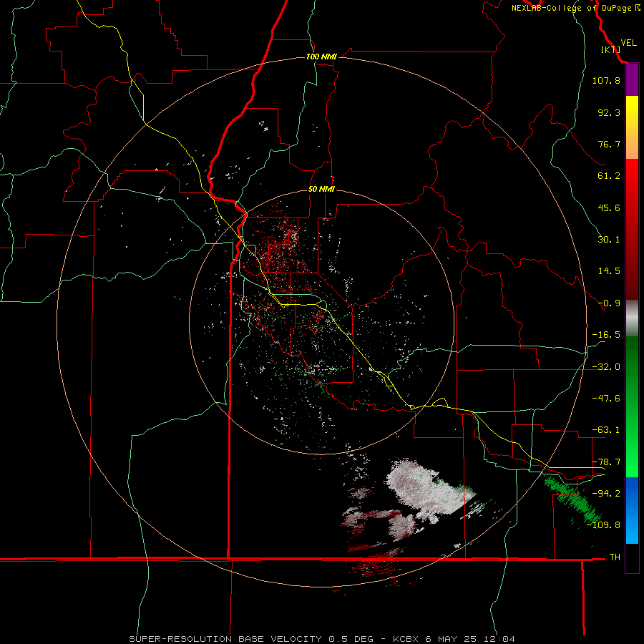Click the 100 NMI range ring label
Viewport: 644px width, 644px height.
321,57
